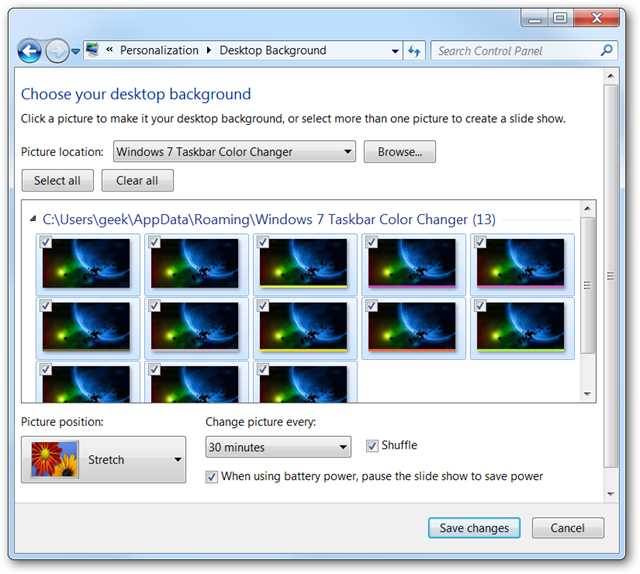640x574 pixels.
Task: Uncheck the last wallpaper in the top row
Action: coord(480,242)
